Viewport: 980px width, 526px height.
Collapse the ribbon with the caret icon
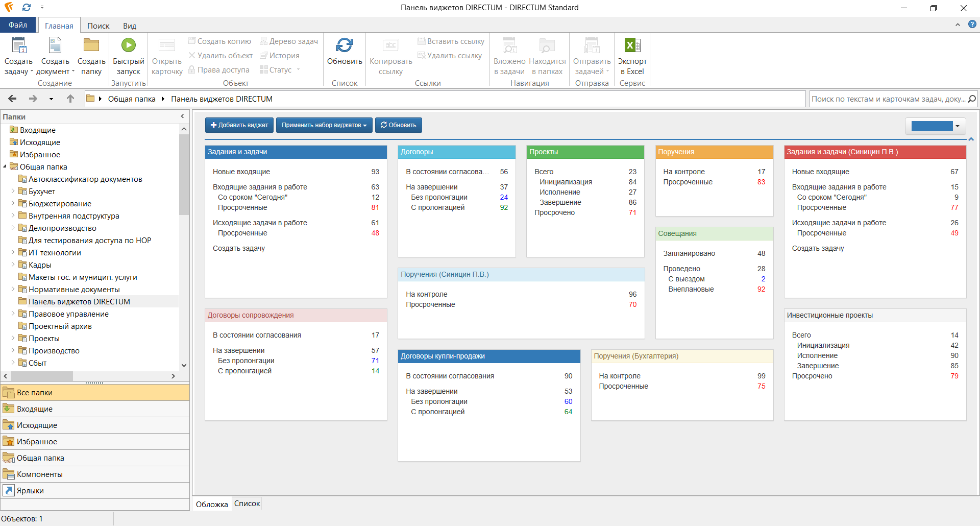pos(958,25)
